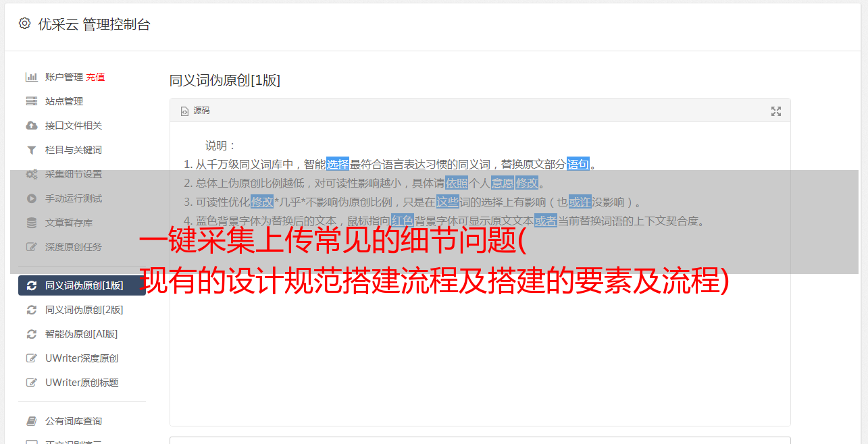Open 账户管理 bar chart icon

[31, 77]
